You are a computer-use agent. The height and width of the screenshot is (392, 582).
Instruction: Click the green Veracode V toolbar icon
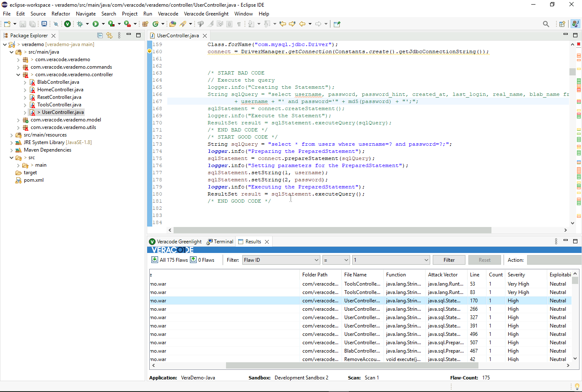pos(68,24)
